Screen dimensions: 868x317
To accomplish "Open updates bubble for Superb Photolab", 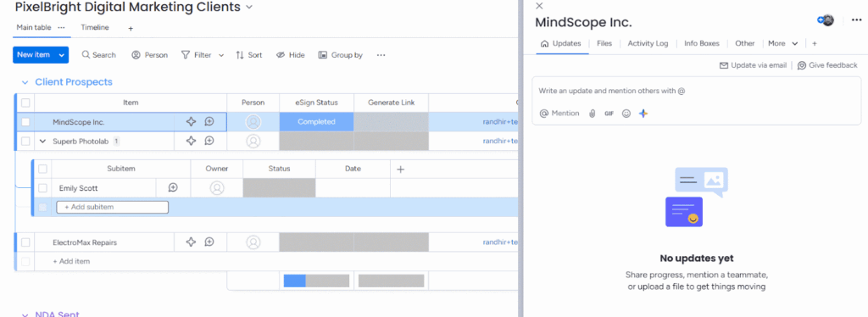I will coord(209,141).
